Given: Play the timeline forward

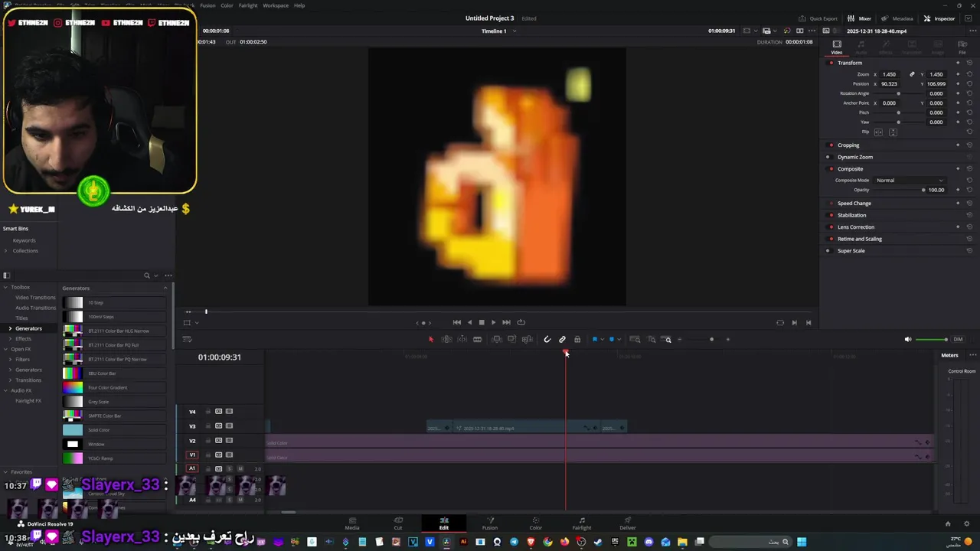Looking at the screenshot, I should (x=493, y=322).
